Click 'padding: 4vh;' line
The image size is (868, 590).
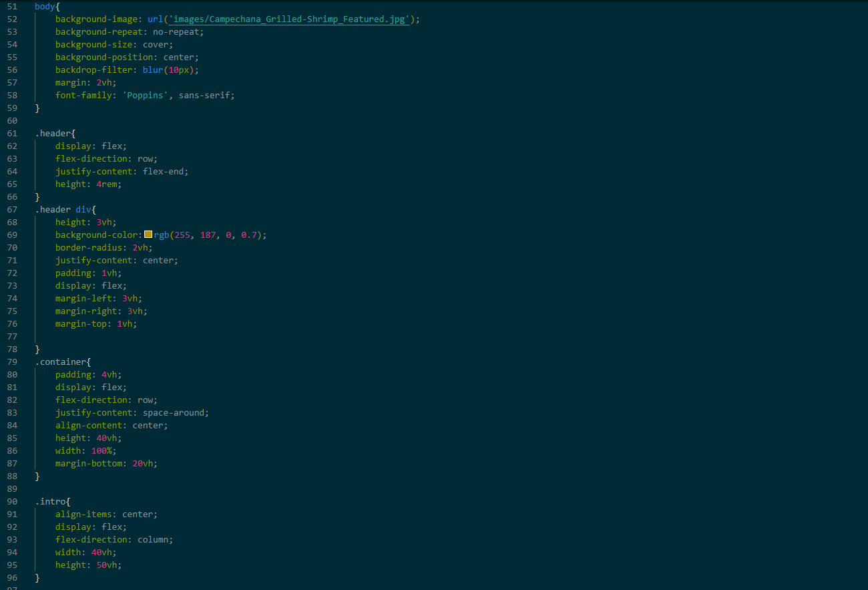pyautogui.click(x=89, y=374)
